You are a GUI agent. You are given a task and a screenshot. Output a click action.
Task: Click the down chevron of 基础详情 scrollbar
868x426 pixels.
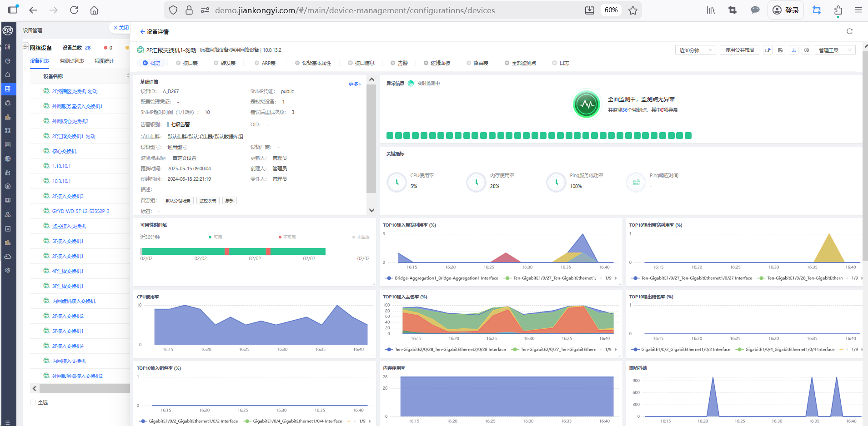point(371,210)
